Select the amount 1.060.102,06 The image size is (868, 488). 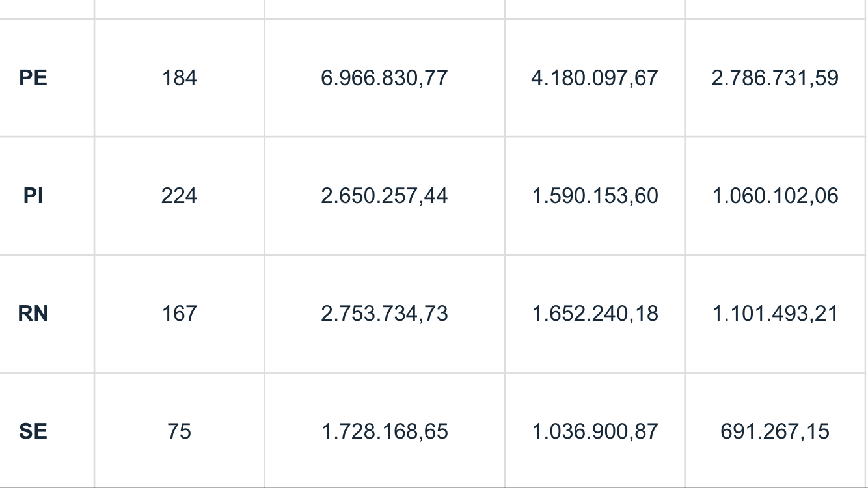[775, 196]
